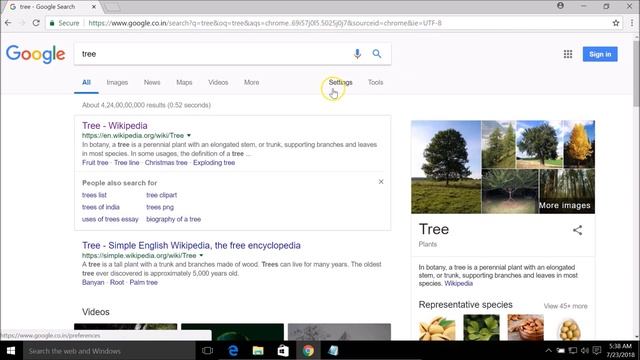Switch to the Images tab
The image size is (640, 360).
coord(117,82)
